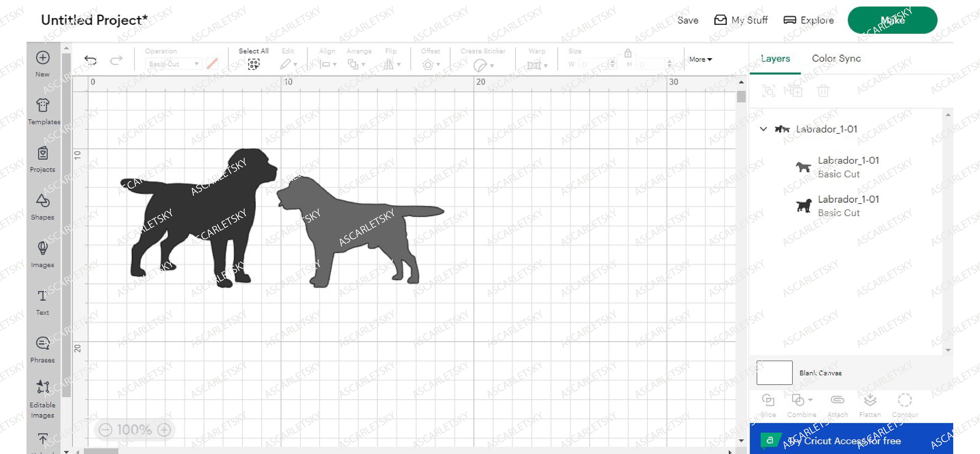Click the Make button

(x=892, y=20)
